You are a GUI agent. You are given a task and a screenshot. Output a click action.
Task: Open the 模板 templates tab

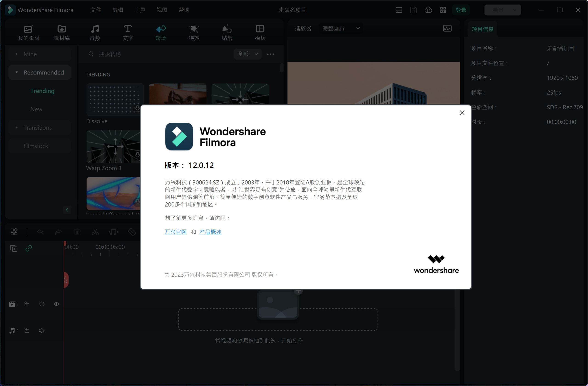(x=260, y=33)
